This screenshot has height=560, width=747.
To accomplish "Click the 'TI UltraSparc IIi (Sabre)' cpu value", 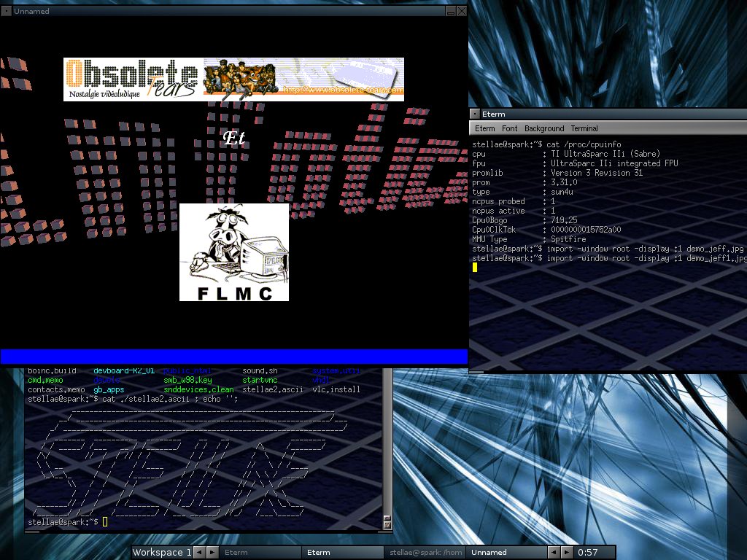I will [605, 154].
